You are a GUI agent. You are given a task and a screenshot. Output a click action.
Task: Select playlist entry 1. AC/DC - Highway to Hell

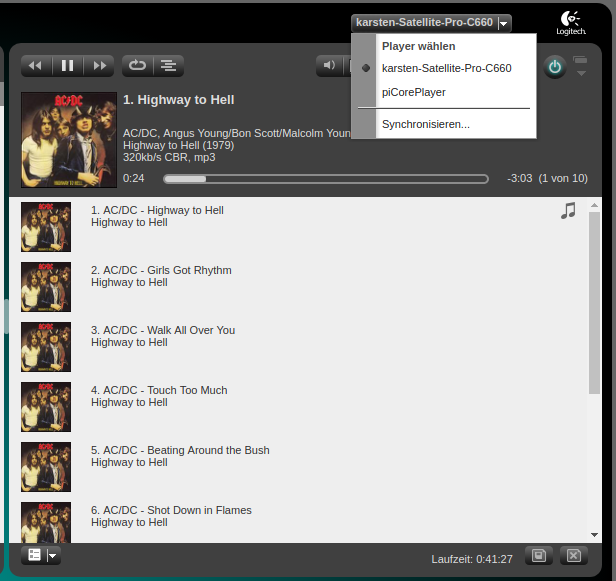pyautogui.click(x=157, y=211)
